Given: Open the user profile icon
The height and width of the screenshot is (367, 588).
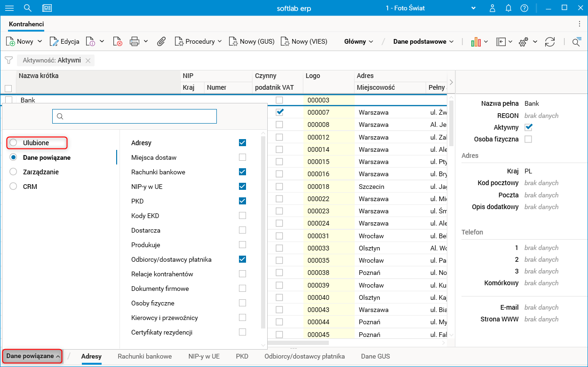Looking at the screenshot, I should 493,8.
